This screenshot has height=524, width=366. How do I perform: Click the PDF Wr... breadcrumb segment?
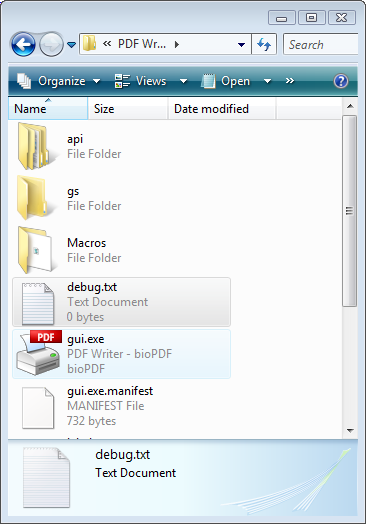point(142,44)
